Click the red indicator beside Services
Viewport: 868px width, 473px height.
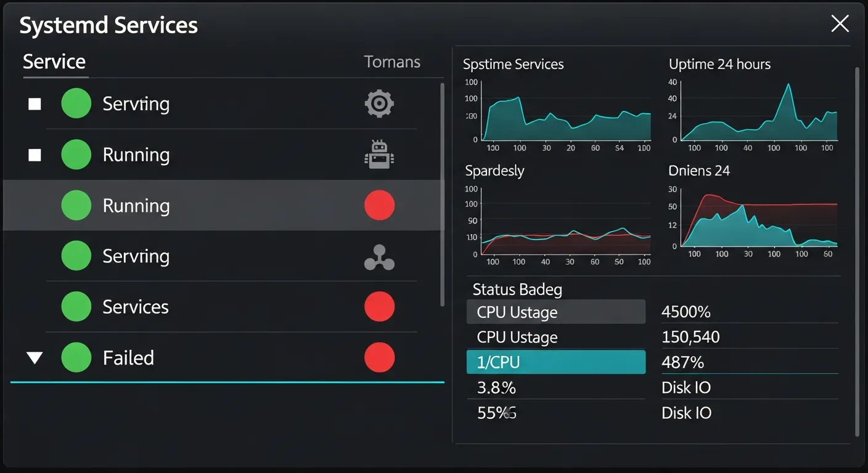[379, 306]
